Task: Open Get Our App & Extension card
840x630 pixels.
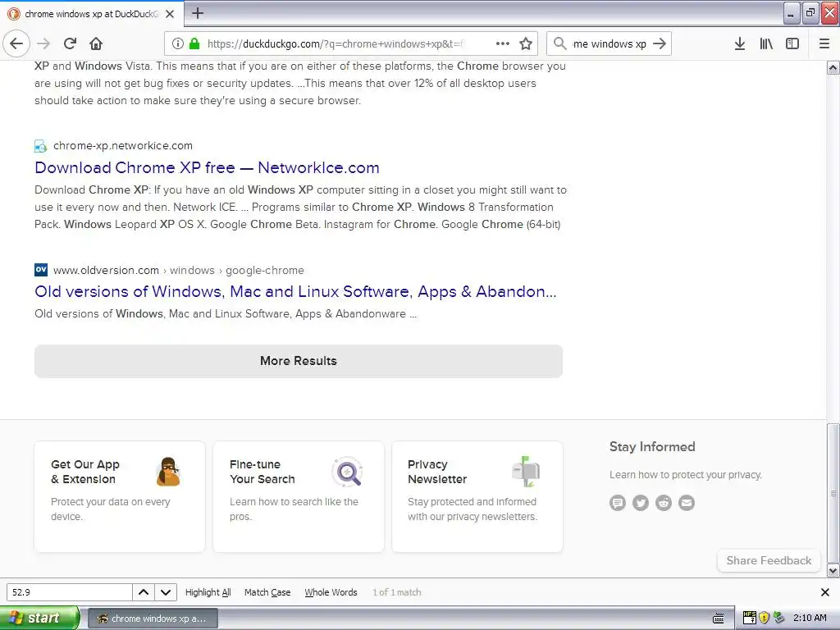Action: (x=120, y=496)
